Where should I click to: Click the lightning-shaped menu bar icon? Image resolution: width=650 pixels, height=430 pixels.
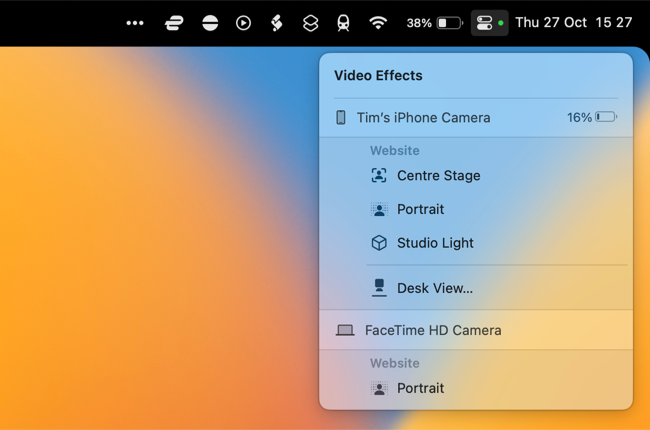pos(277,23)
